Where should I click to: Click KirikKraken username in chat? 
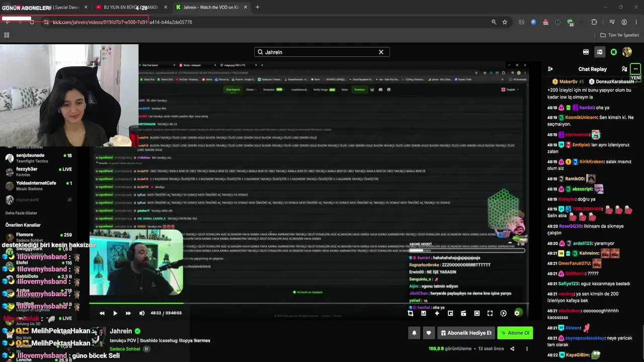[593, 162]
